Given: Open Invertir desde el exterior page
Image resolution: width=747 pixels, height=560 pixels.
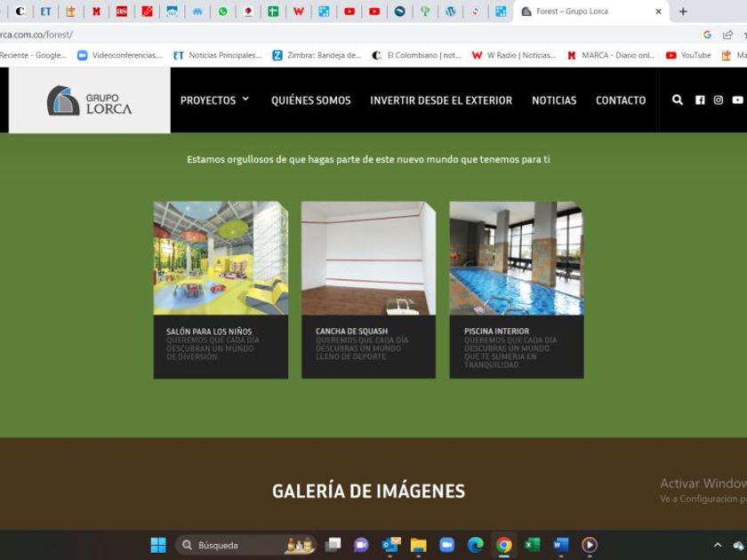Looking at the screenshot, I should (441, 100).
